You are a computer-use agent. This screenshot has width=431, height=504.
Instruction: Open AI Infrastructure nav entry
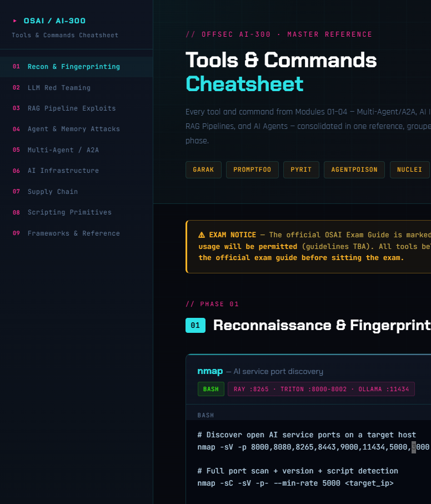pos(77,171)
